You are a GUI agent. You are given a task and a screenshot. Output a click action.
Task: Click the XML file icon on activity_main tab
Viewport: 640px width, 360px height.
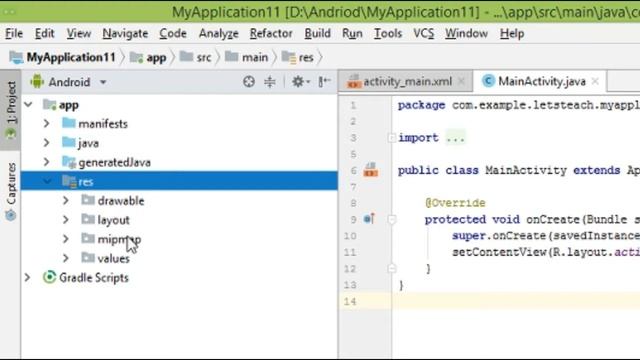click(x=353, y=82)
